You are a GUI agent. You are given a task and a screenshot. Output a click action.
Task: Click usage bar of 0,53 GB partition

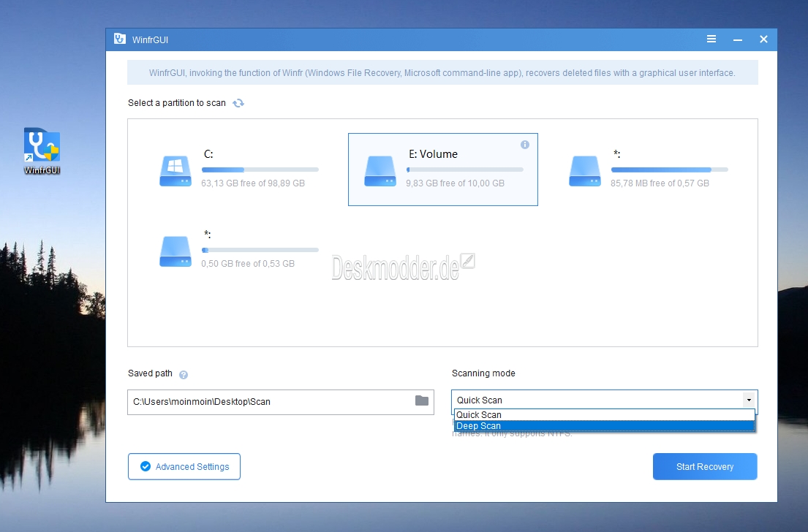tap(260, 250)
